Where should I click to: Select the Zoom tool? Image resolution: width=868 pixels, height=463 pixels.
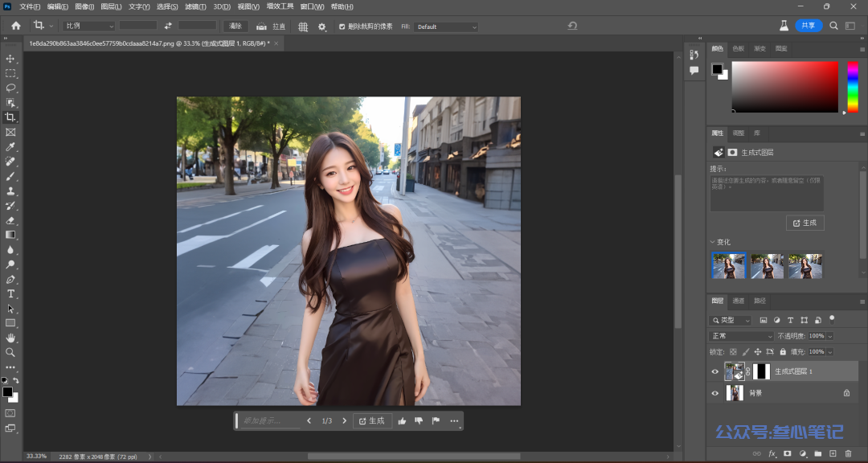pos(10,352)
